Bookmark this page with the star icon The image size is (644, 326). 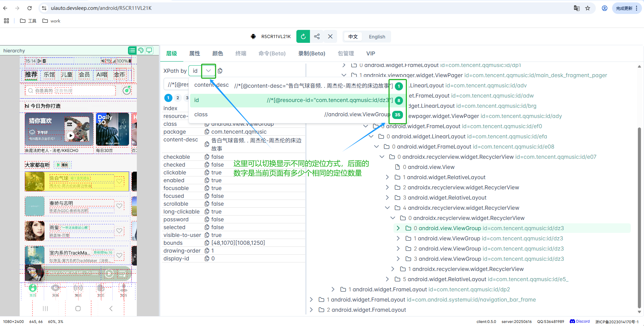pos(587,8)
